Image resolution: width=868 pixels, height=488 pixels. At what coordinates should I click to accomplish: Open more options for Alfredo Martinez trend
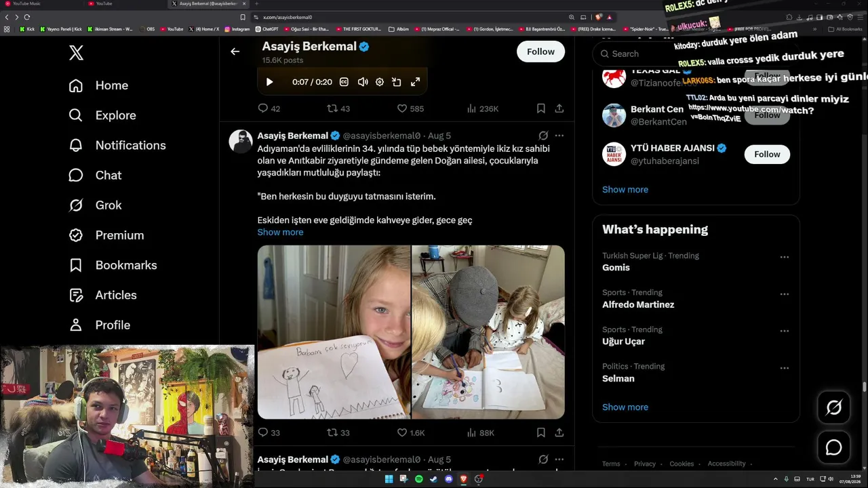click(785, 294)
